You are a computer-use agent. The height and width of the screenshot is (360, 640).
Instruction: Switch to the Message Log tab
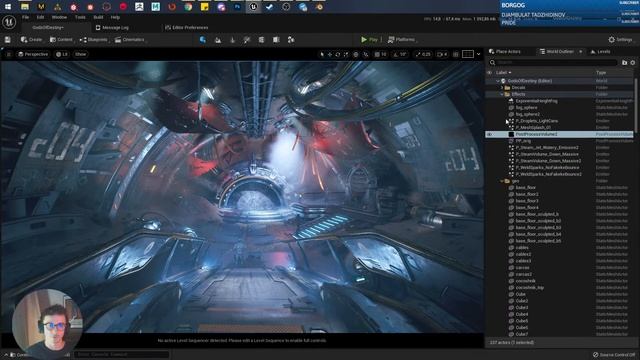[112, 27]
